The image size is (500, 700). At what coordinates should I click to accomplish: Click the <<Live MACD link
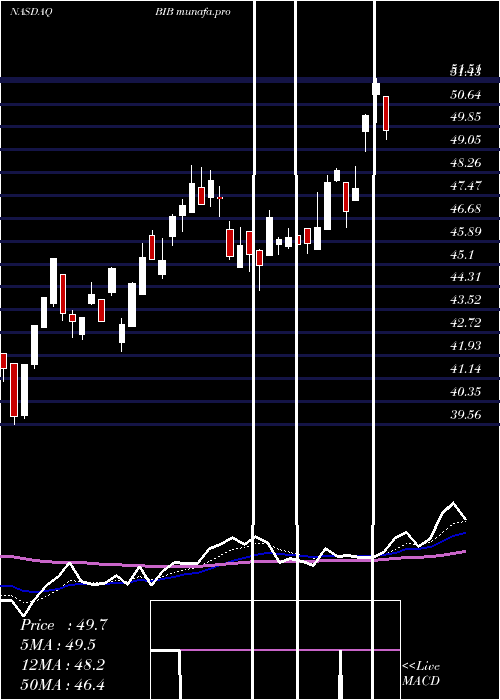point(421,673)
